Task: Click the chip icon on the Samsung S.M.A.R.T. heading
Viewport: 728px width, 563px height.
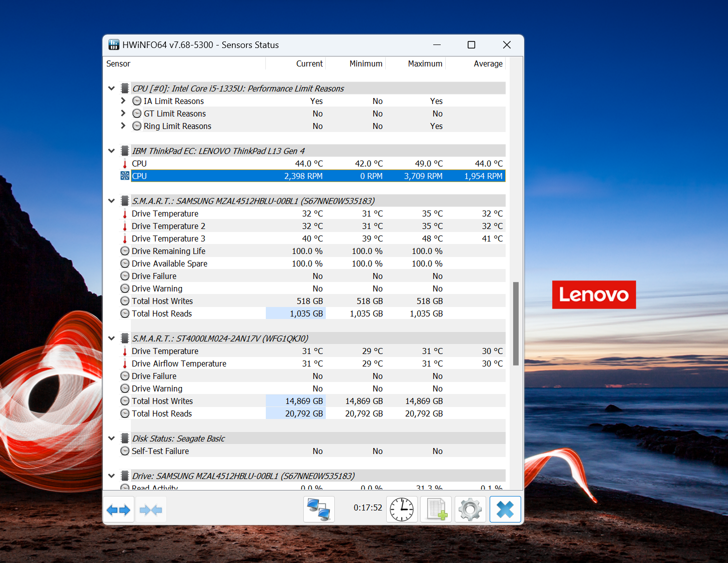Action: (x=125, y=200)
